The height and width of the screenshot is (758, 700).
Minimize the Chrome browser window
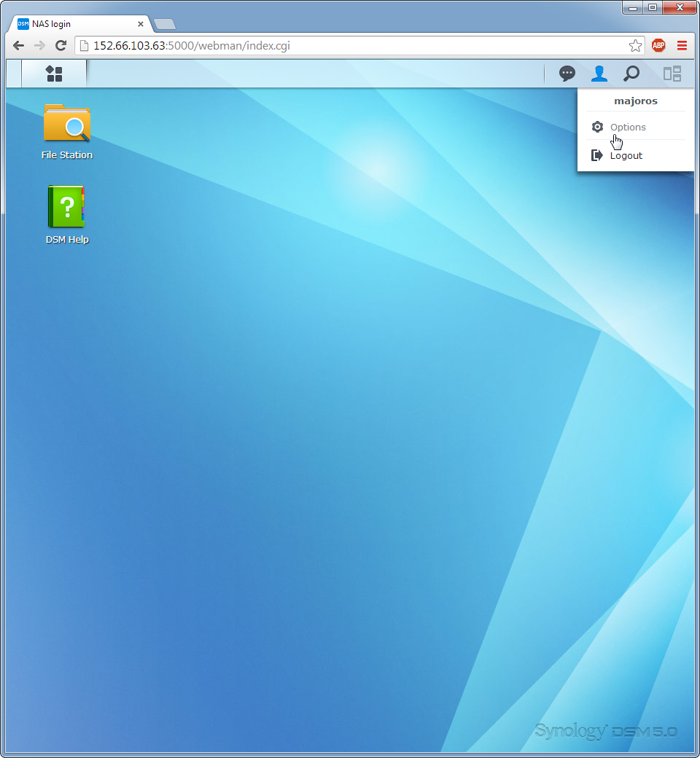634,8
